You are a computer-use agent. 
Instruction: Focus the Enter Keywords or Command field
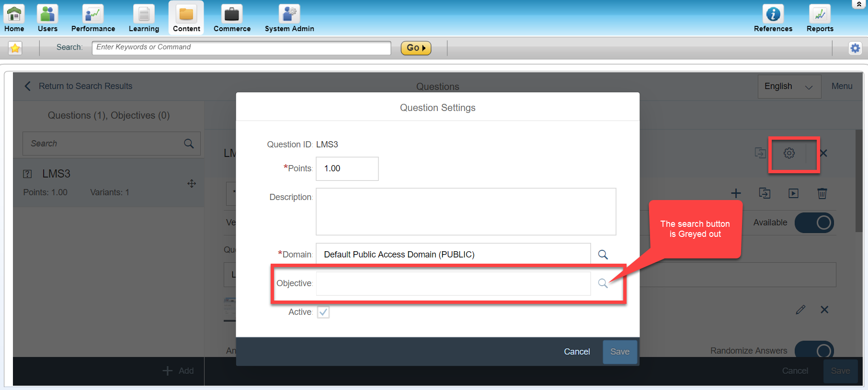(241, 47)
